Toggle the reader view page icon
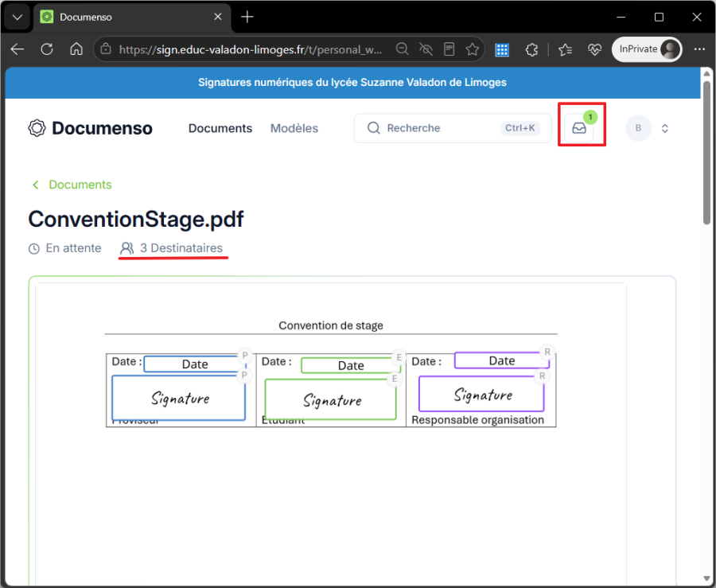The height and width of the screenshot is (588, 716). [449, 49]
